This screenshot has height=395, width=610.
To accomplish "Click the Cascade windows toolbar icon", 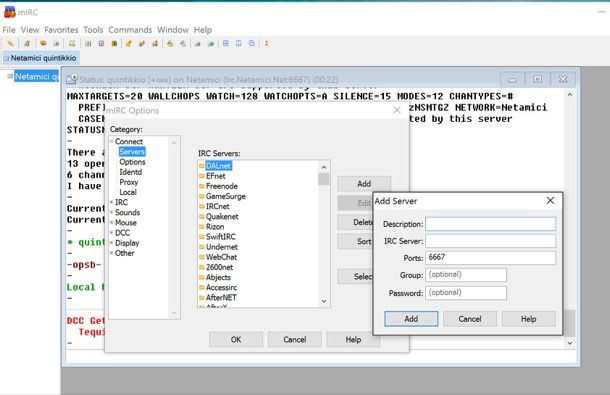I will pos(252,44).
